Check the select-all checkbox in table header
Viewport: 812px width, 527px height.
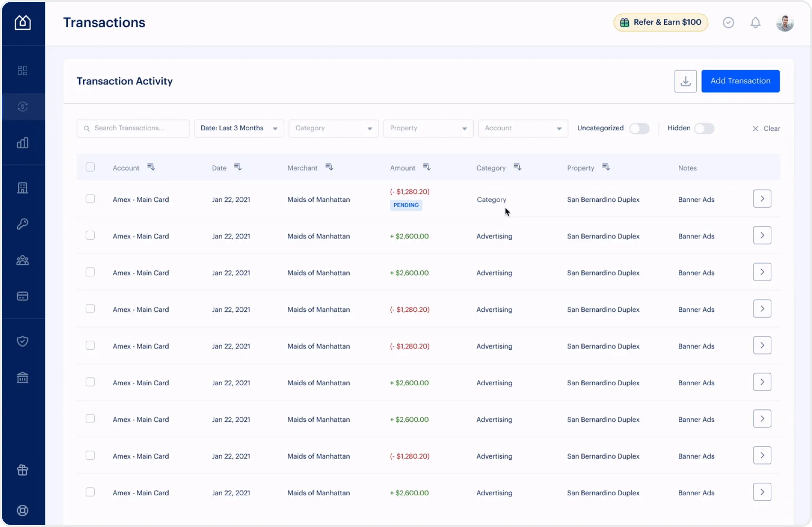click(x=90, y=167)
